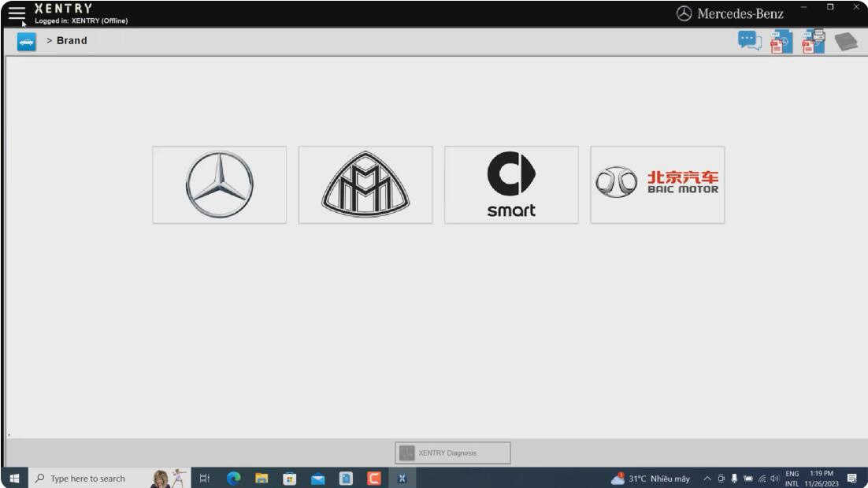Open Microsoft Store from the taskbar
The image size is (868, 488).
tap(290, 478)
